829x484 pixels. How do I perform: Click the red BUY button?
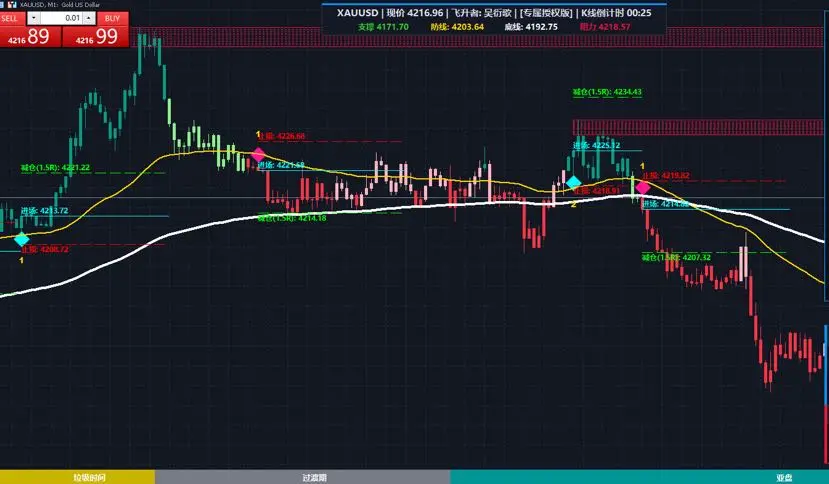coord(113,19)
